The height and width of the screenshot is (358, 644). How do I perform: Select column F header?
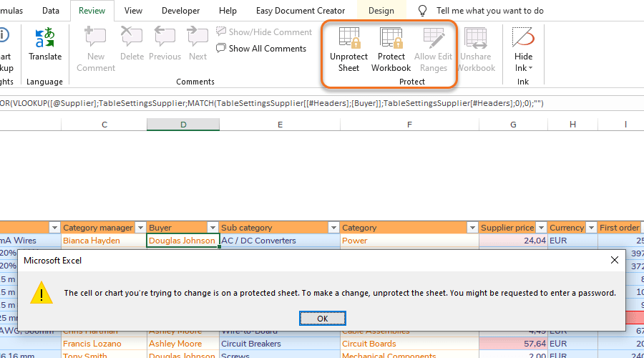(x=409, y=125)
